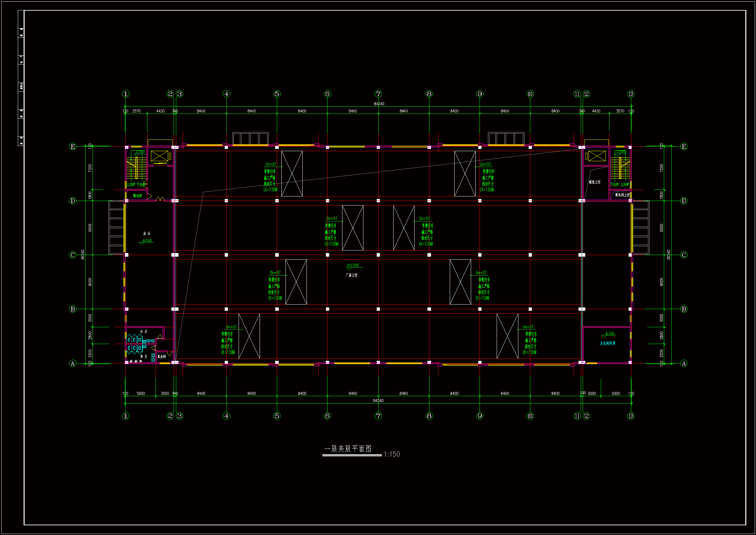The height and width of the screenshot is (535, 756).
Task: Select the 办公 room label
Action: pyautogui.click(x=146, y=233)
